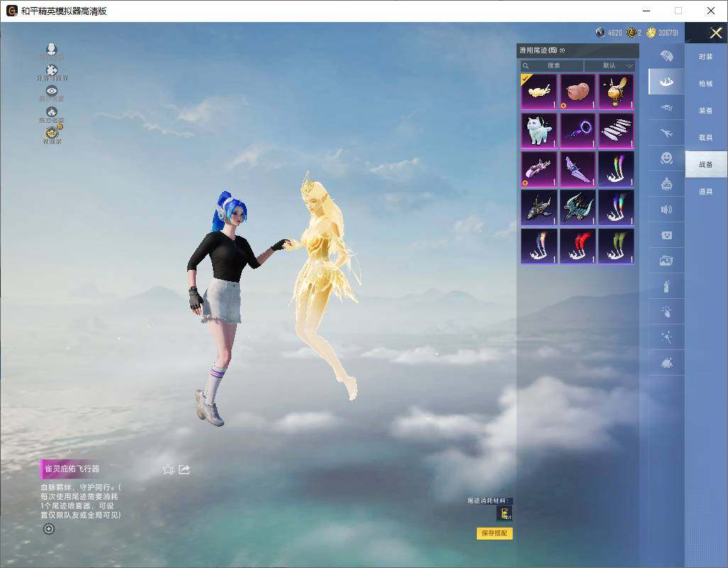Select the black shark trail thumbnail
This screenshot has height=568, width=728.
539,207
